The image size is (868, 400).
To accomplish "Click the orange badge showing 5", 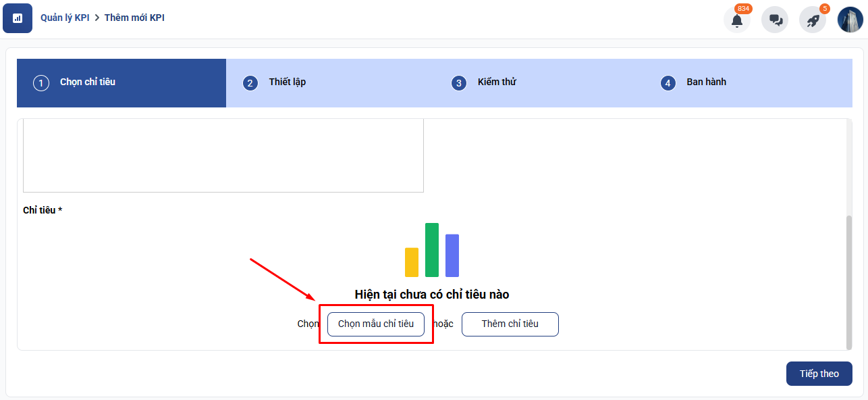I will [824, 9].
